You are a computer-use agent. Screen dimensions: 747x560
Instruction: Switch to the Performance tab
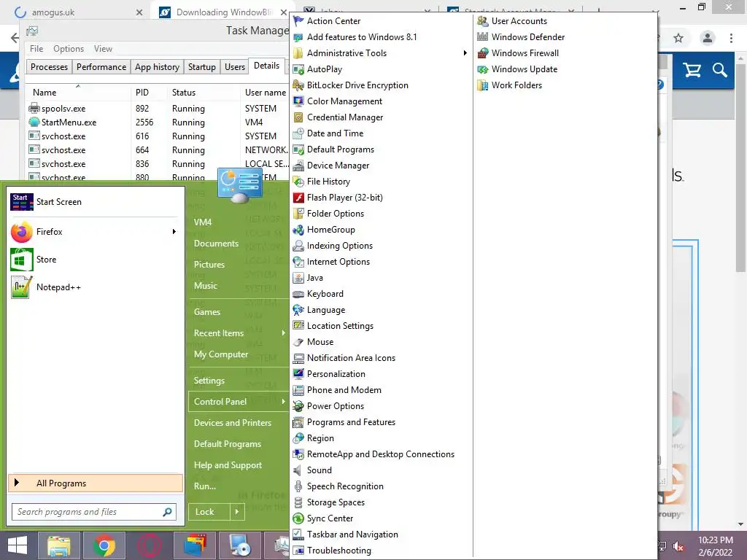101,67
